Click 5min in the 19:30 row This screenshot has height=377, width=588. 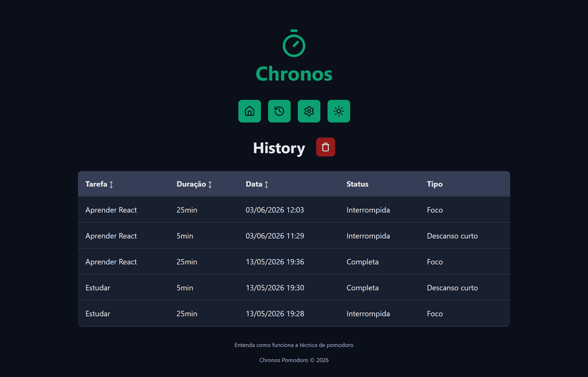(185, 287)
